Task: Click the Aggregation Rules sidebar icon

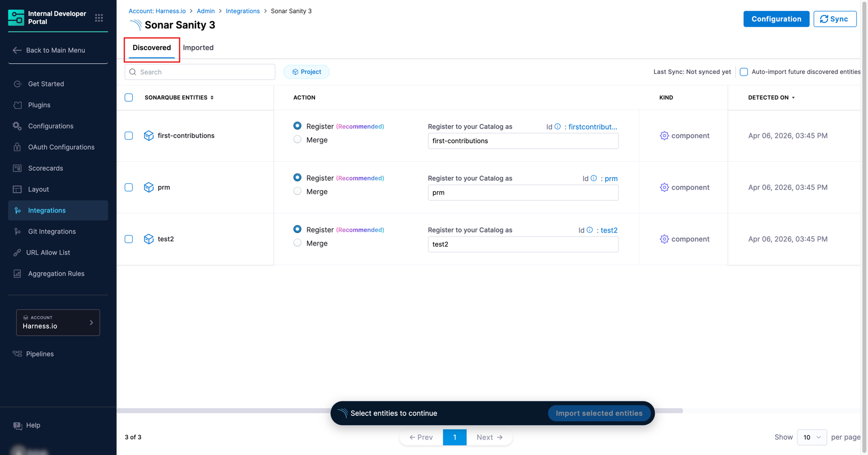Action: (x=18, y=274)
